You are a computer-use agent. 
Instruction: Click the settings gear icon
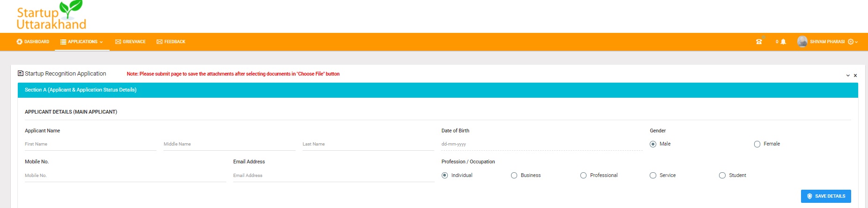click(851, 42)
